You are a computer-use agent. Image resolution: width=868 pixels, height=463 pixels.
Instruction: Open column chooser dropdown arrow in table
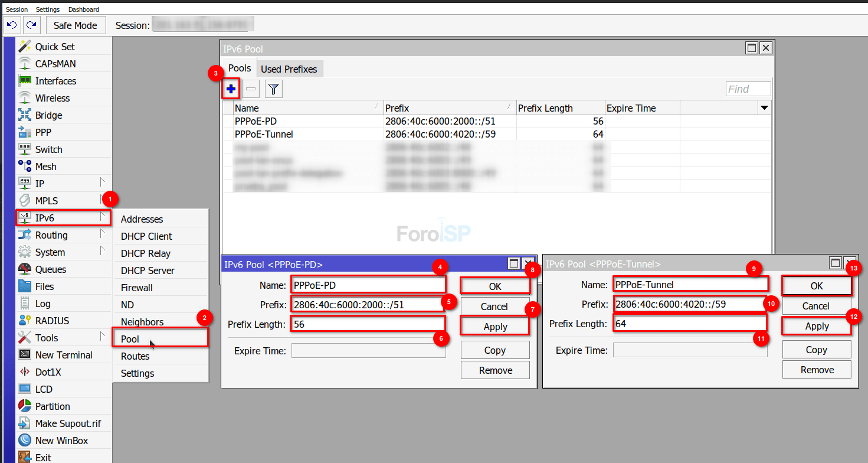(x=764, y=108)
